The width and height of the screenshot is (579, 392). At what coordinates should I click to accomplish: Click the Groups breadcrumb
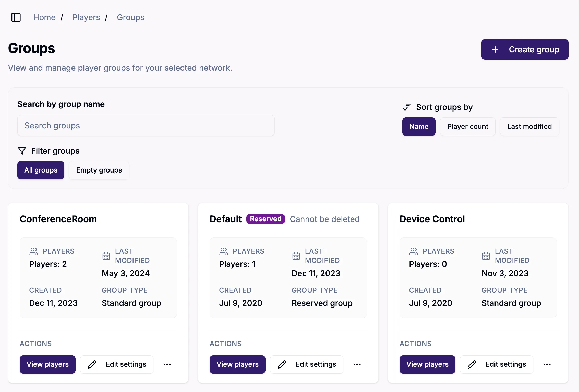(131, 17)
